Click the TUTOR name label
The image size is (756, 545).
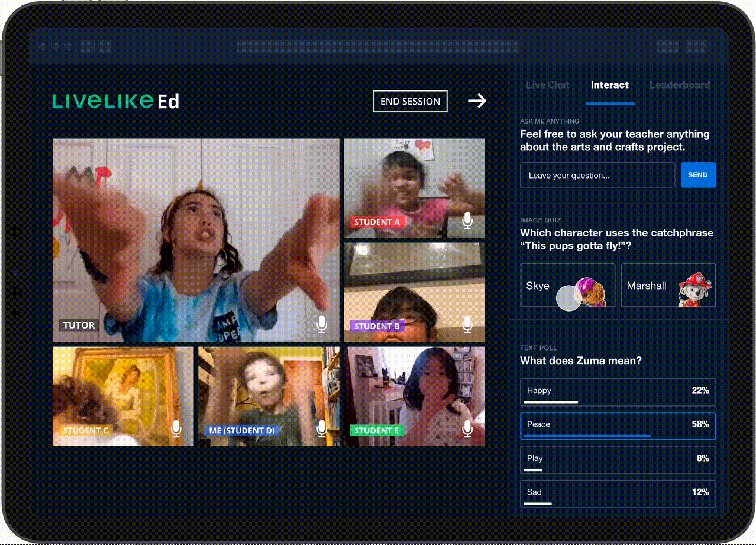point(79,325)
